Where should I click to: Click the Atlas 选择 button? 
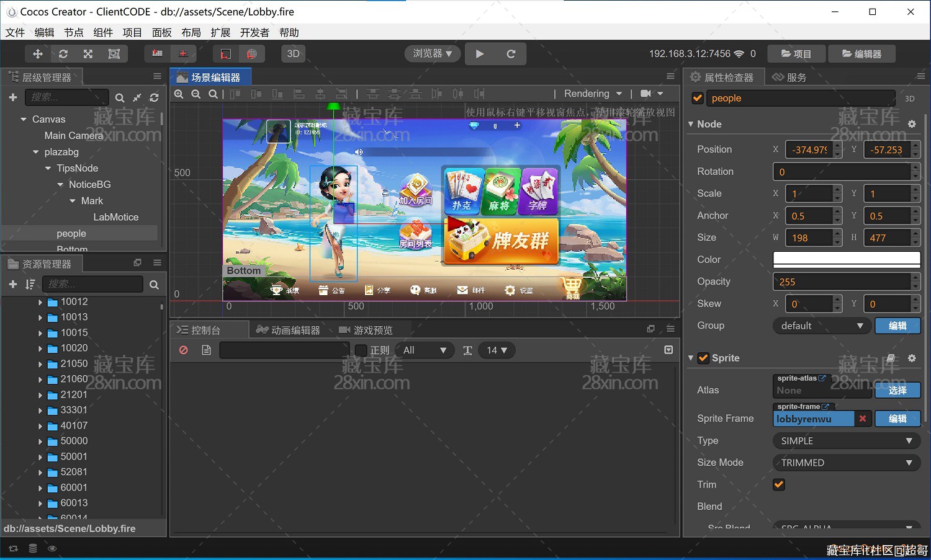pos(897,390)
